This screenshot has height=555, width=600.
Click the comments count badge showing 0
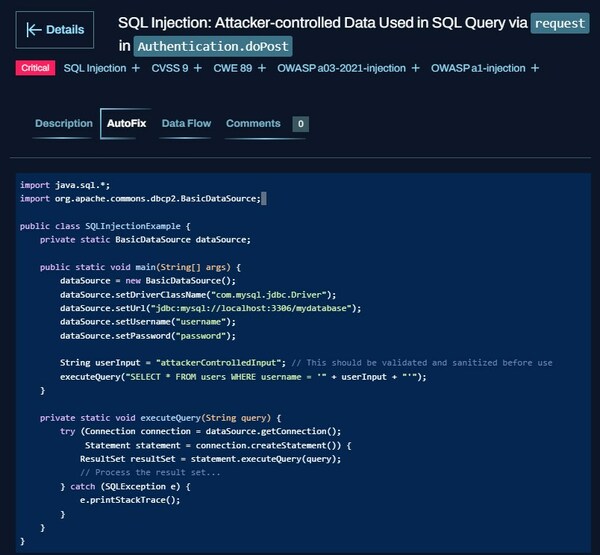click(300, 124)
